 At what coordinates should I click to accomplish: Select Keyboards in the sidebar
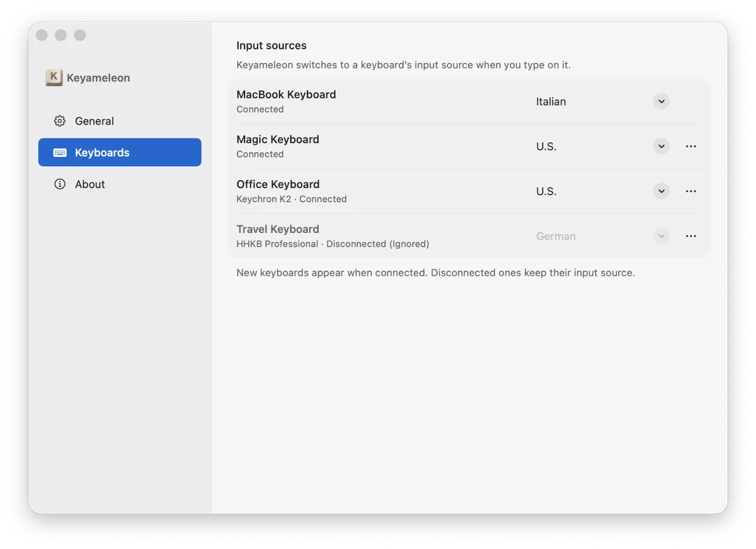pyautogui.click(x=120, y=152)
